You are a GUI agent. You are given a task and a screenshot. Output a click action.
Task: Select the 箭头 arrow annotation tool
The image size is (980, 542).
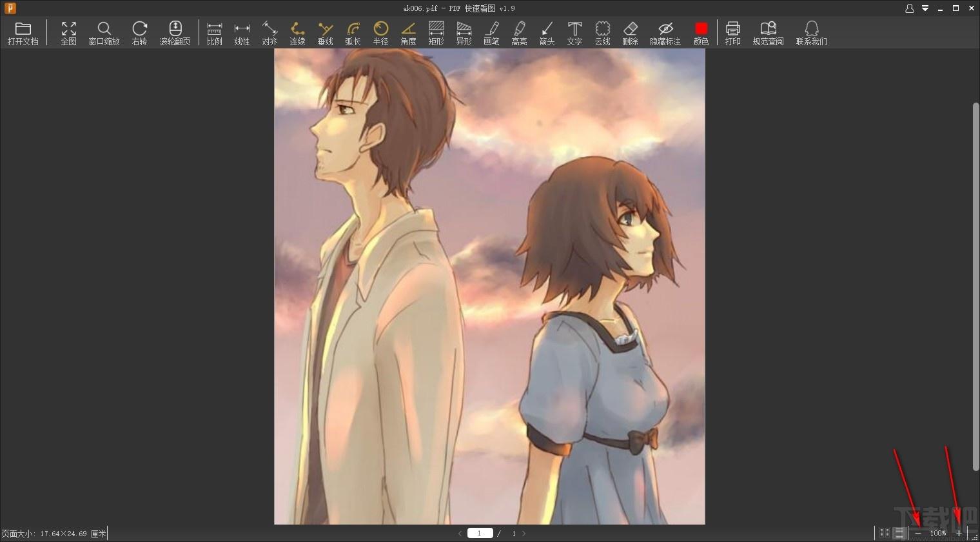click(x=547, y=33)
